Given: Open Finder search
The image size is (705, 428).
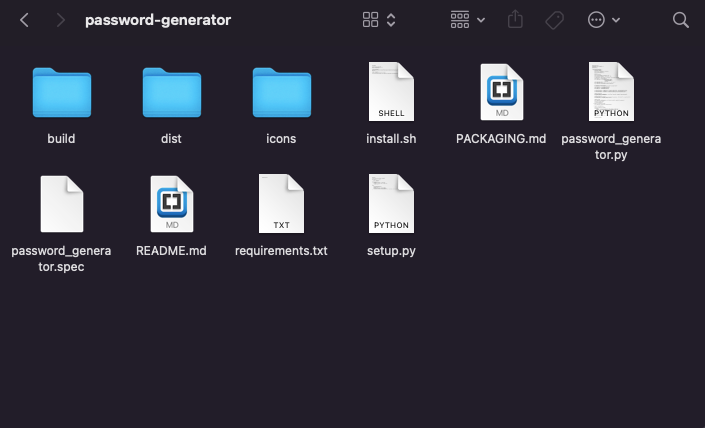Looking at the screenshot, I should point(681,20).
